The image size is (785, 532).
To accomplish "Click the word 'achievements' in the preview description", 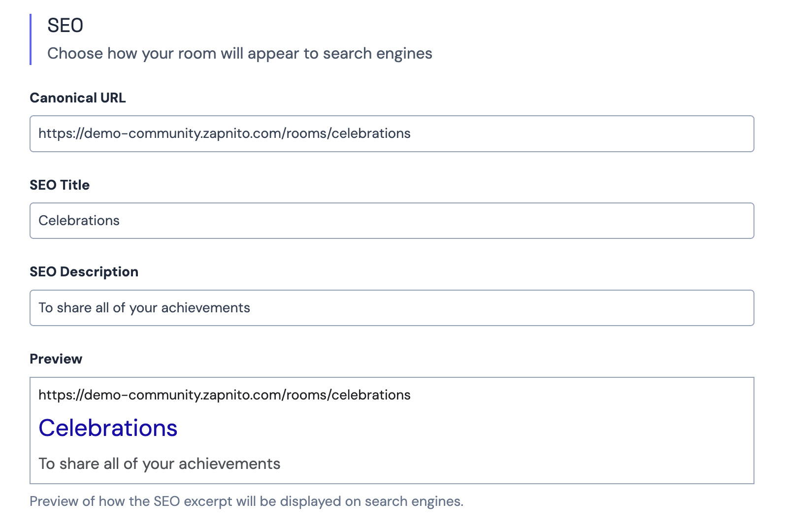I will (x=229, y=464).
